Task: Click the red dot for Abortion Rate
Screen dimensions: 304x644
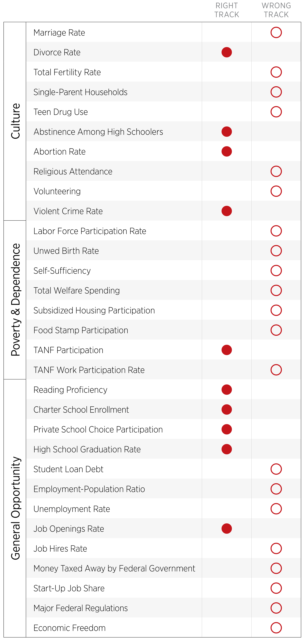Action: tap(226, 151)
